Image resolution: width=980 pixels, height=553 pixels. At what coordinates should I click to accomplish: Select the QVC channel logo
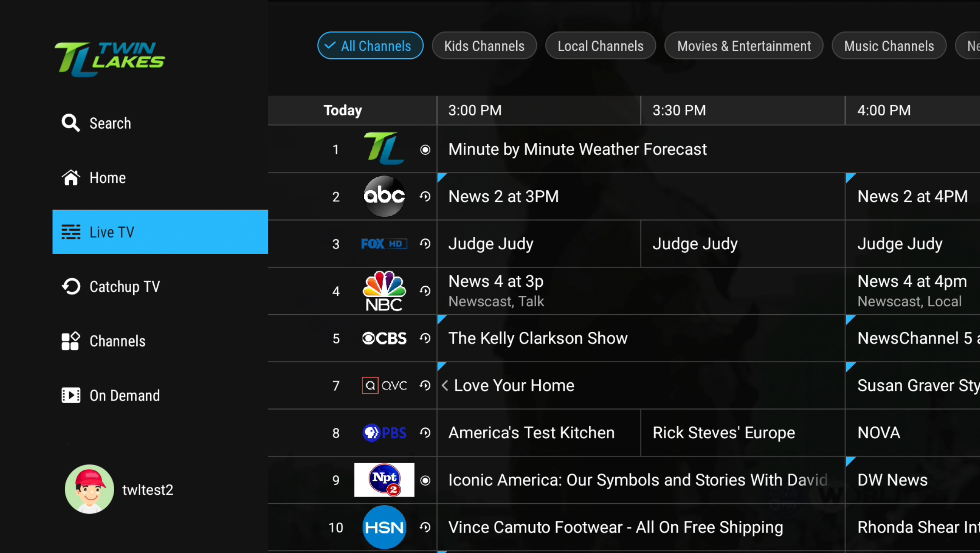click(x=384, y=385)
